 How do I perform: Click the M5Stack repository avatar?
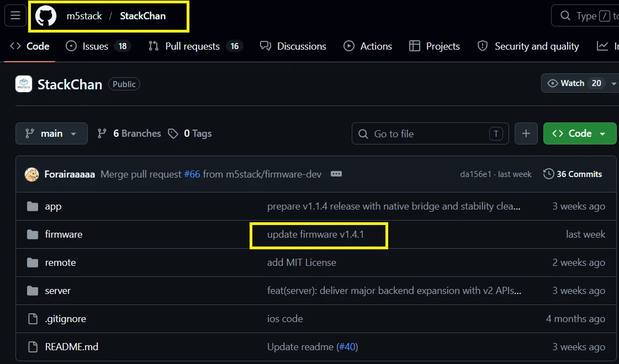coord(24,84)
